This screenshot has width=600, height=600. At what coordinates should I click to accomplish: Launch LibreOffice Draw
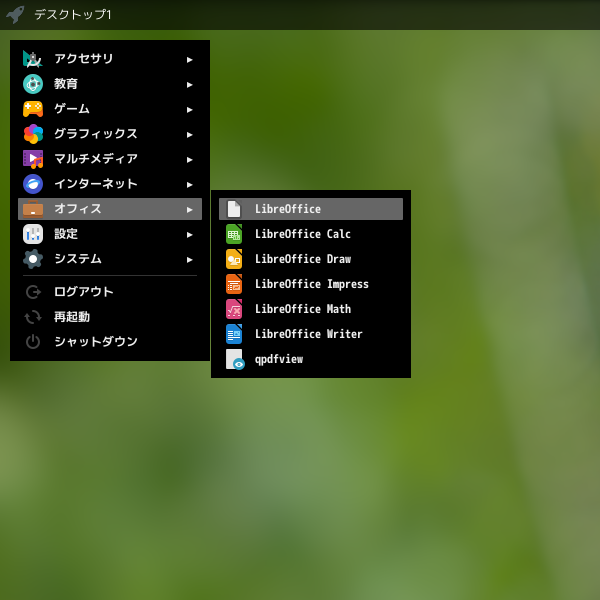point(311,259)
